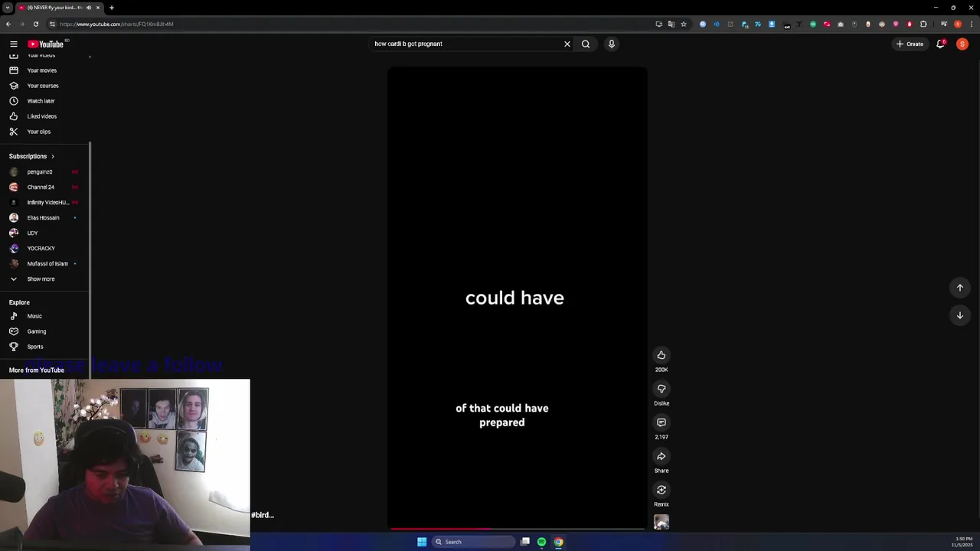Remix this Short

[x=661, y=490]
